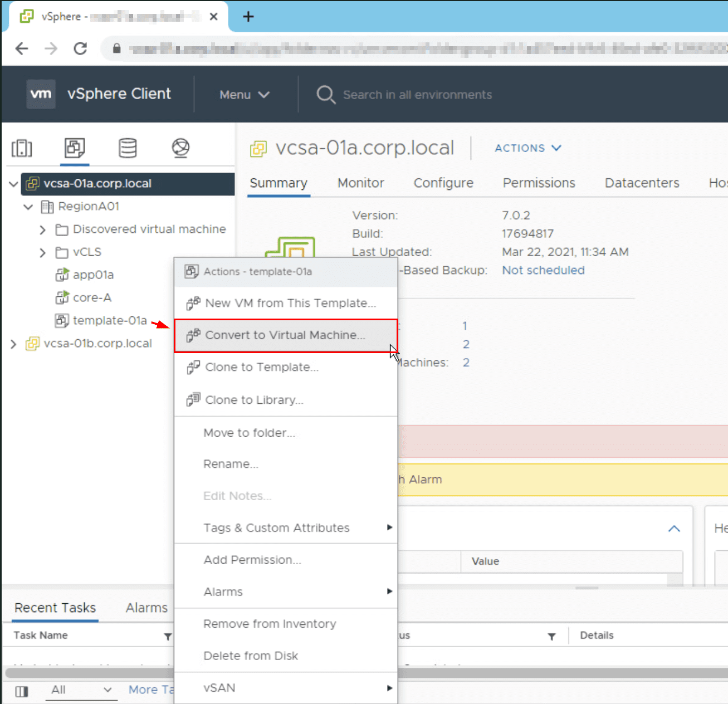Select the Recent Tasks tab

[x=55, y=608]
